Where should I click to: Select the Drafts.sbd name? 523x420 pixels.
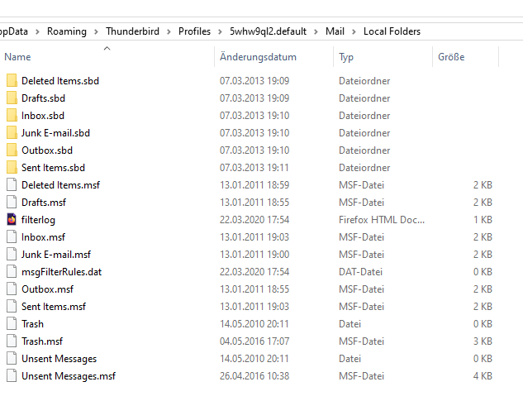[x=43, y=98]
